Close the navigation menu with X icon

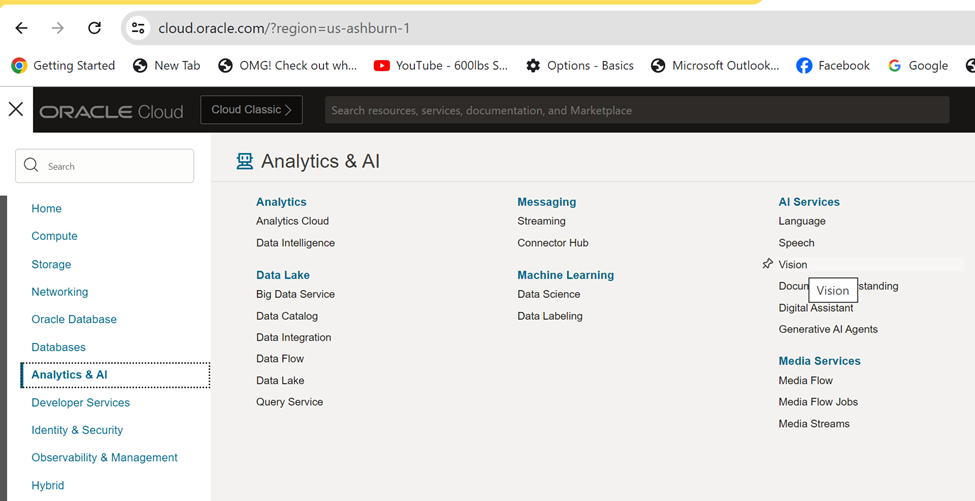[x=16, y=109]
